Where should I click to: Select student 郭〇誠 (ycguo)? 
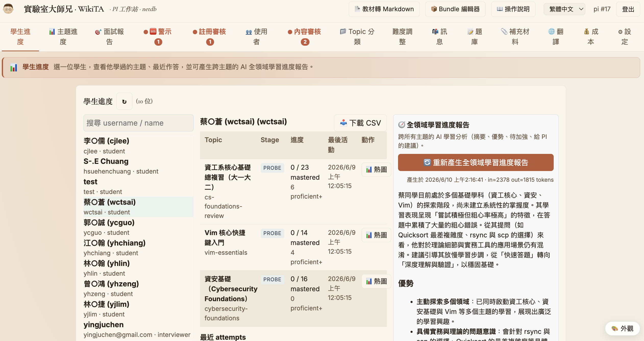(x=139, y=227)
